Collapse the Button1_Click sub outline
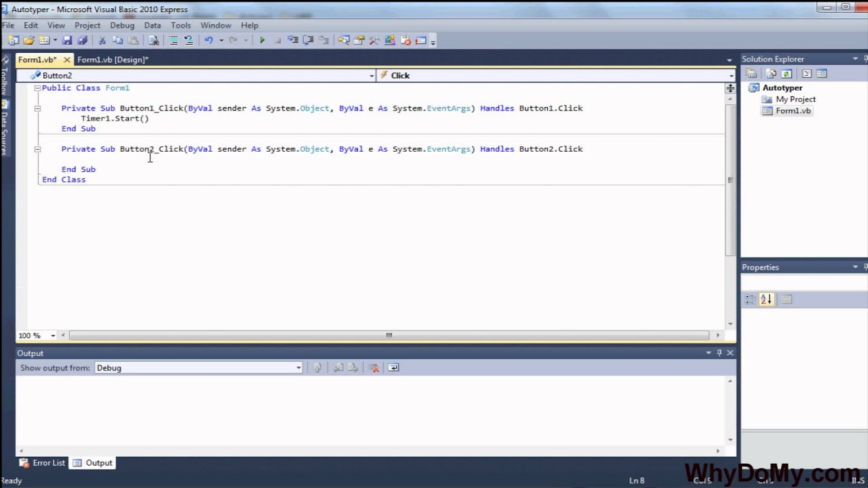The image size is (868, 488). [x=37, y=108]
